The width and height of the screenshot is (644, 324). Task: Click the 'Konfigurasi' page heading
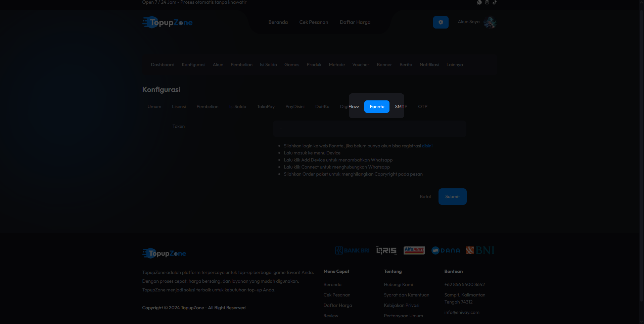click(x=161, y=90)
